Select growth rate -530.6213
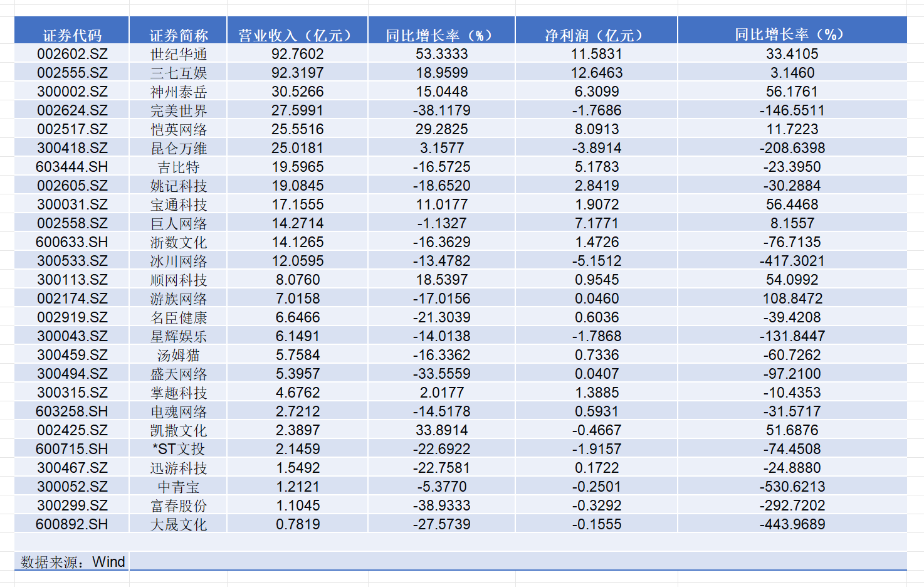Viewport: 924px width, 587px height. pos(792,487)
